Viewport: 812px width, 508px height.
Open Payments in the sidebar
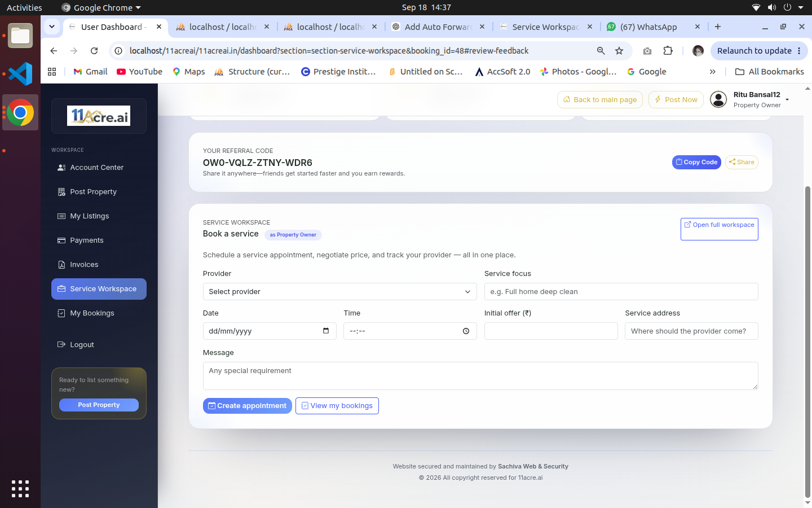coord(99,240)
